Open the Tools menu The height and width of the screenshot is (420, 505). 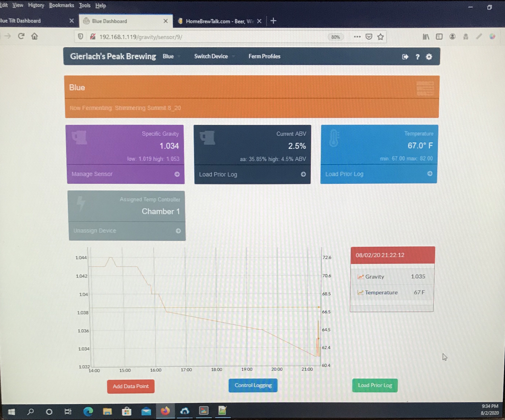(85, 5)
